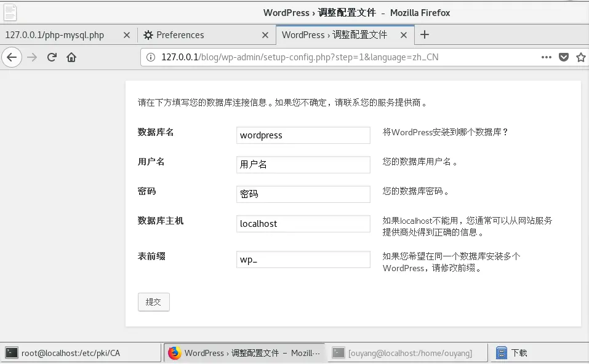Close the WordPress 调整配置文件 tab
The width and height of the screenshot is (589, 364).
click(x=404, y=35)
